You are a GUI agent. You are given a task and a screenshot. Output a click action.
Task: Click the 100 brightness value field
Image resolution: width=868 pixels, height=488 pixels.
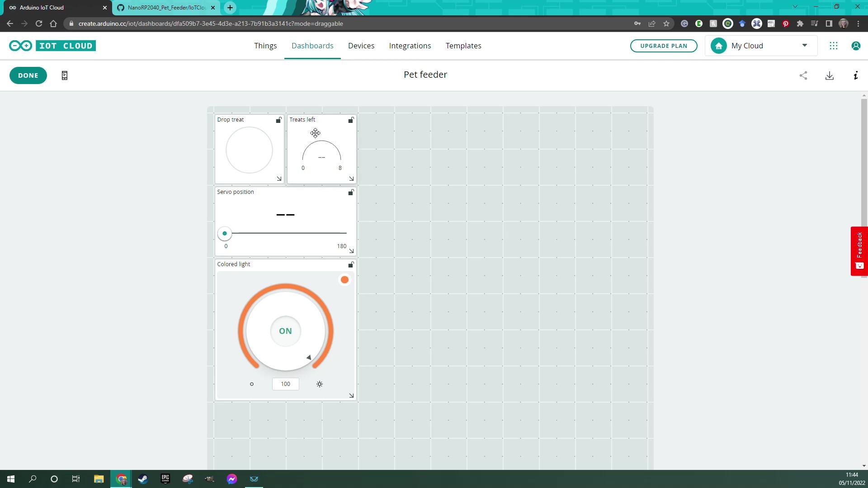click(x=285, y=384)
